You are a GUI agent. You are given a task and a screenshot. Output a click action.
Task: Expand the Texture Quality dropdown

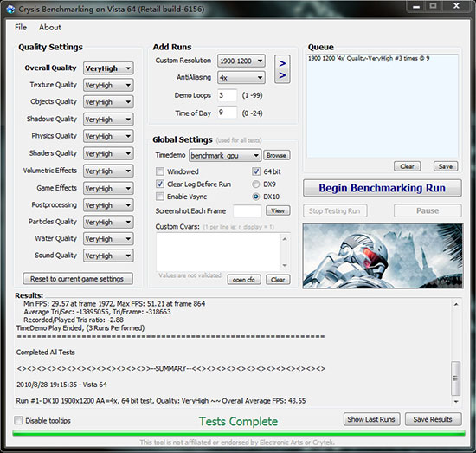[x=108, y=86]
